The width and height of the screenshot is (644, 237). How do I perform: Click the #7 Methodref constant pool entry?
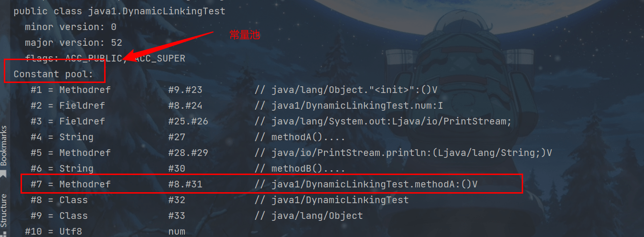(x=71, y=184)
